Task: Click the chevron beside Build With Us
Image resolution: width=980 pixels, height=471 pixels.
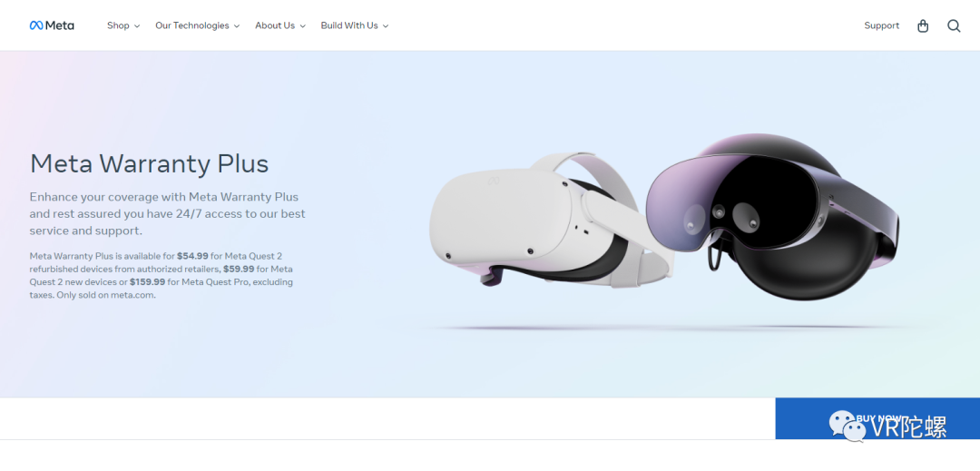Action: pos(386,26)
